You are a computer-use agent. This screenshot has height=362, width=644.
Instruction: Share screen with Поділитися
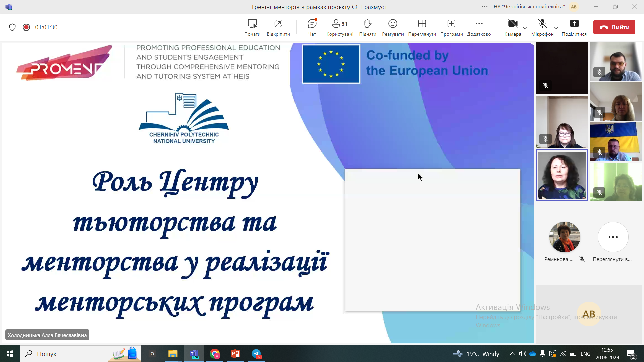tap(574, 24)
